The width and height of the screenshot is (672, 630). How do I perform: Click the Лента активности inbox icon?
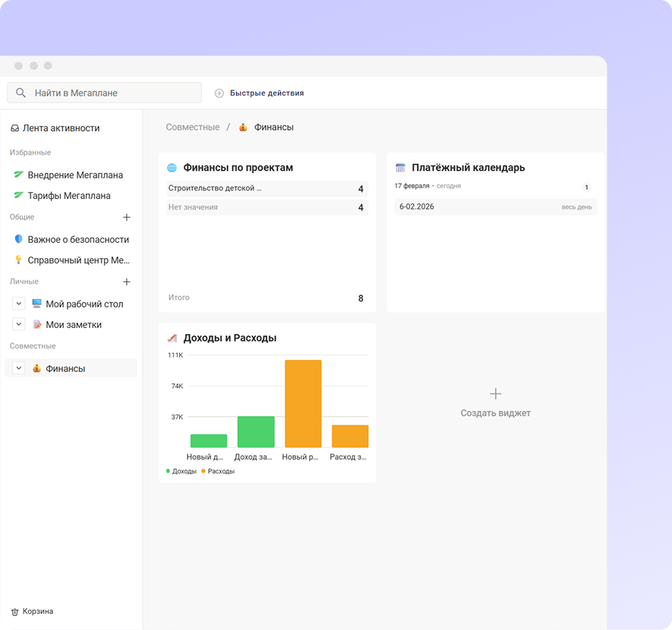point(14,128)
